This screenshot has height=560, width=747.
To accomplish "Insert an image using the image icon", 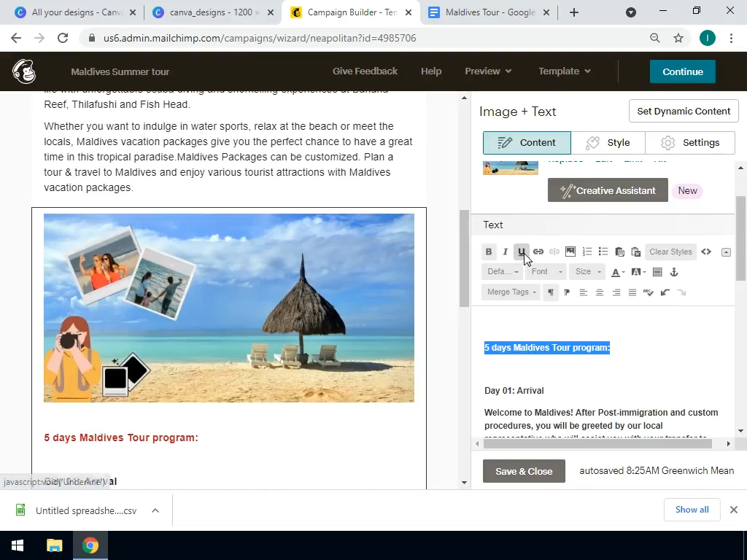I will [570, 252].
